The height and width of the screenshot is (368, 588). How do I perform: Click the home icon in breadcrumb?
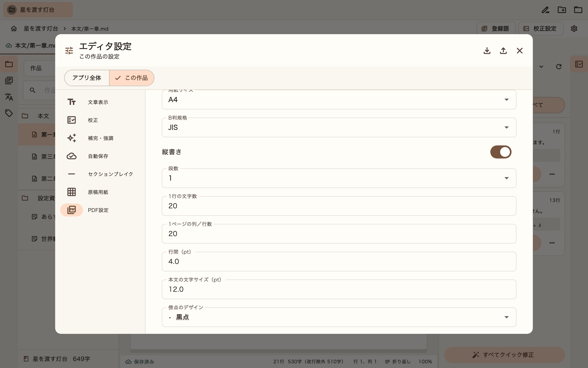pos(14,29)
